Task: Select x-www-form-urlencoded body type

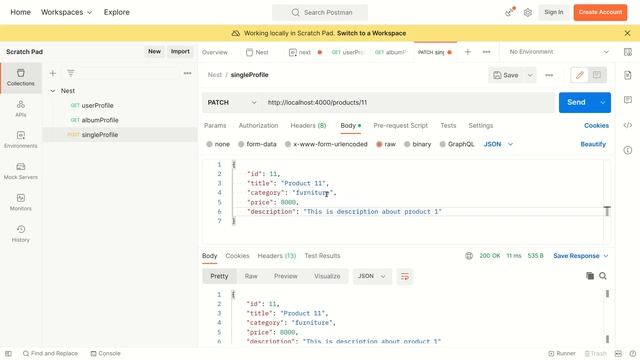Action: tap(326, 144)
